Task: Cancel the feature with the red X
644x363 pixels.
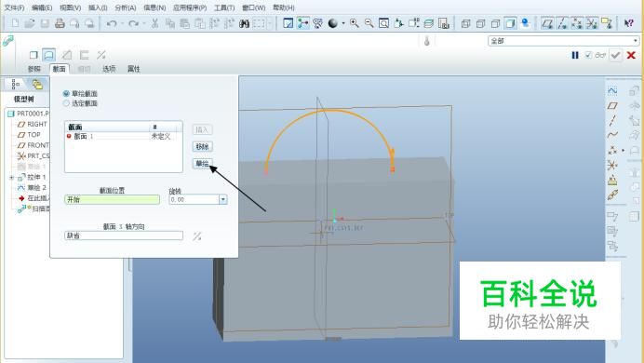Action: (x=631, y=55)
